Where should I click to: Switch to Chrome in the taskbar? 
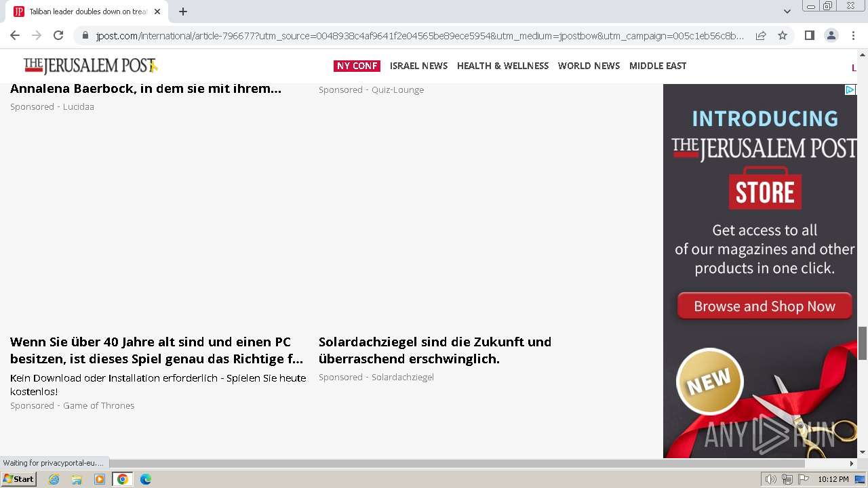point(123,479)
